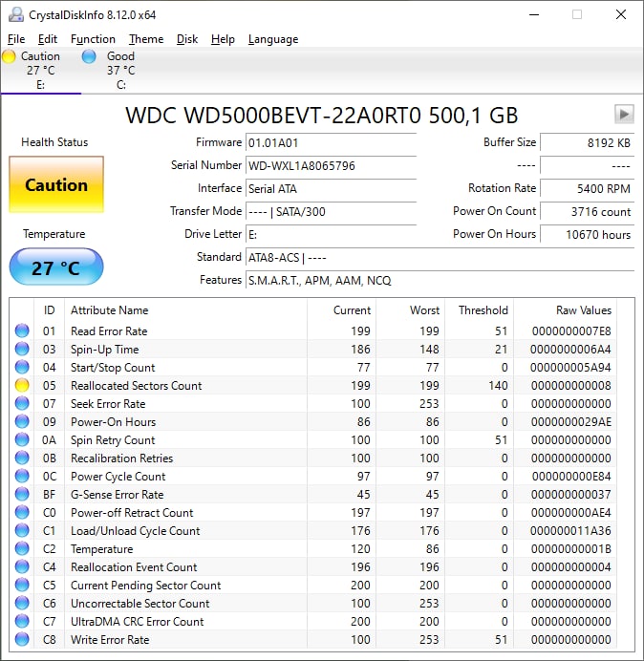Click the Drive Letter field E:
Viewport: 644px width, 661px height.
point(331,234)
